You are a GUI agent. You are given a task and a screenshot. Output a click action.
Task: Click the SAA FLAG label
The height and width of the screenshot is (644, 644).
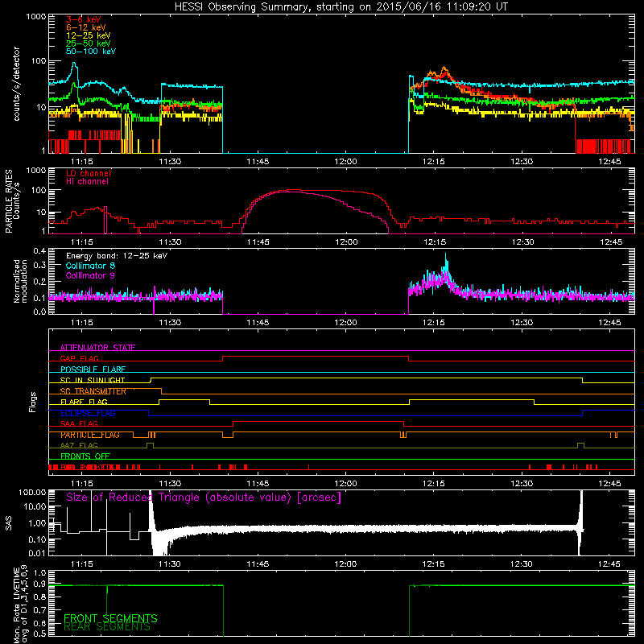pos(79,423)
